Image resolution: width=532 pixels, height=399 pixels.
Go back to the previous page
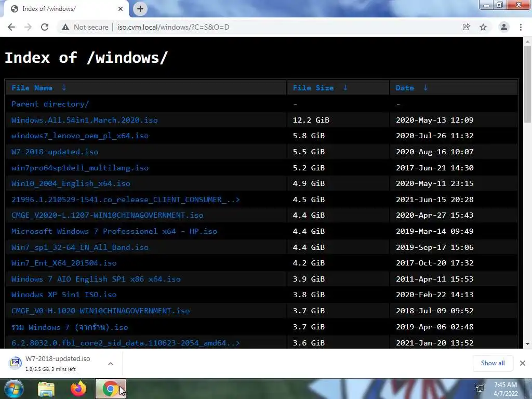[x=11, y=27]
